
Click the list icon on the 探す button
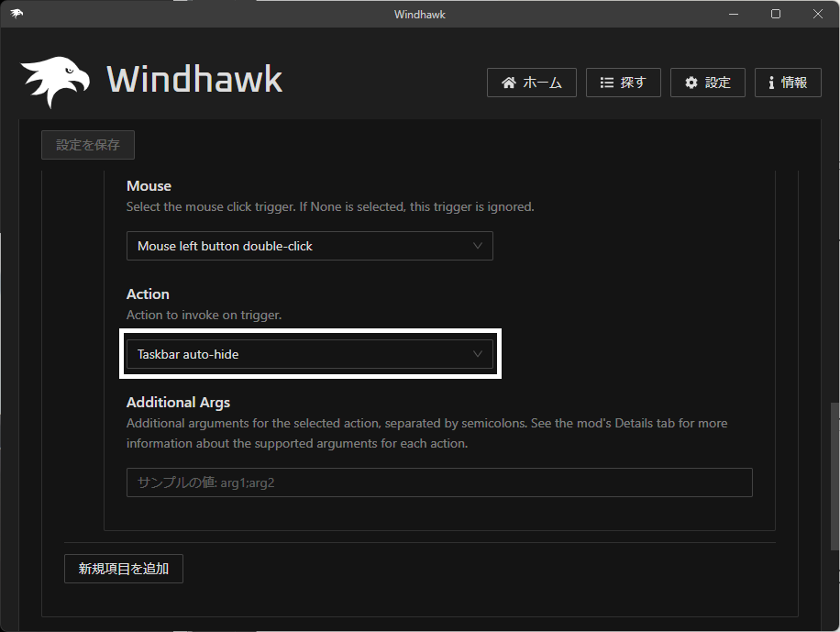pos(606,83)
